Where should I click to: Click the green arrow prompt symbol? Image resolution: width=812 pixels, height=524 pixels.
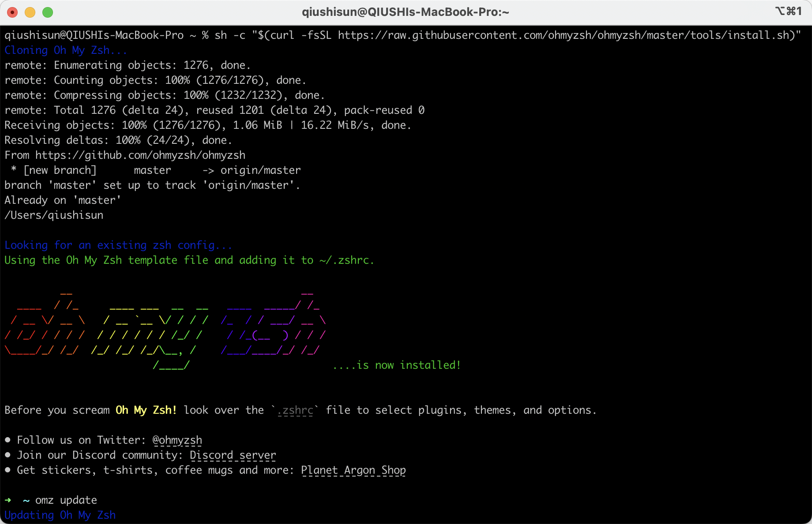coord(8,500)
